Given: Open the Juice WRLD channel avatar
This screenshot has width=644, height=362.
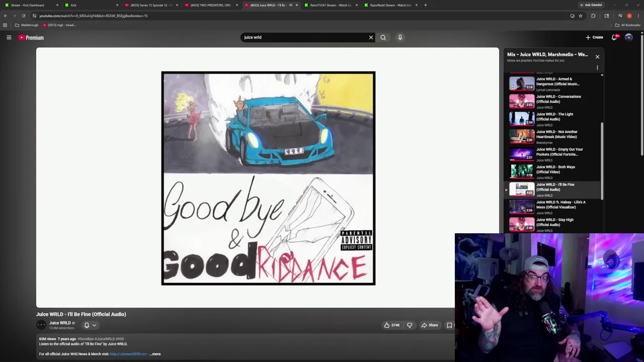Looking at the screenshot, I should (x=41, y=325).
